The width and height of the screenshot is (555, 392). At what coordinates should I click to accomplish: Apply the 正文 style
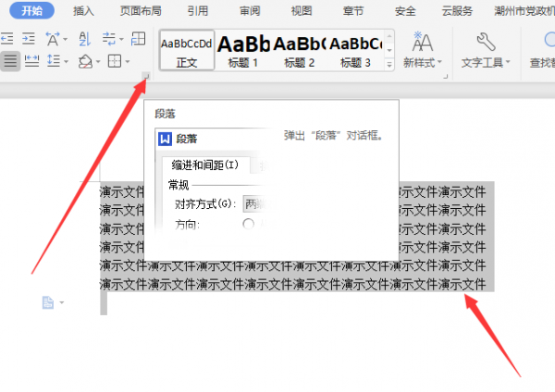pos(186,50)
